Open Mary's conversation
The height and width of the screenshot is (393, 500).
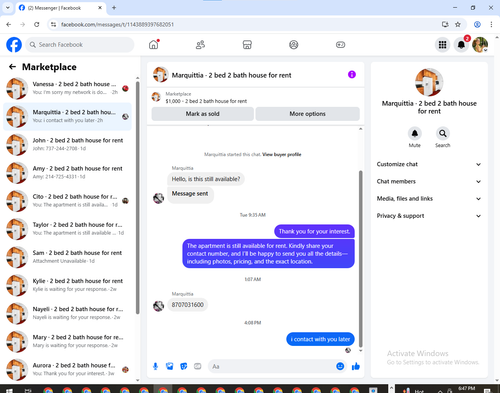point(67,341)
